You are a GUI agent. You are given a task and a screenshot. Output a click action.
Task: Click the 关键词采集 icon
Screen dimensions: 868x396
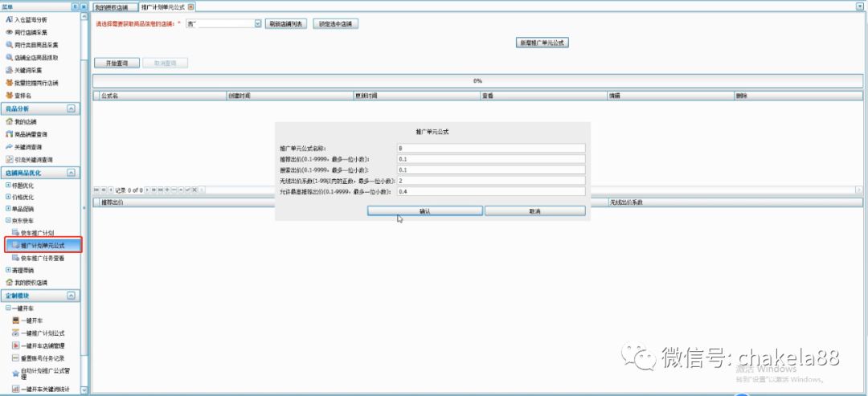(9, 70)
